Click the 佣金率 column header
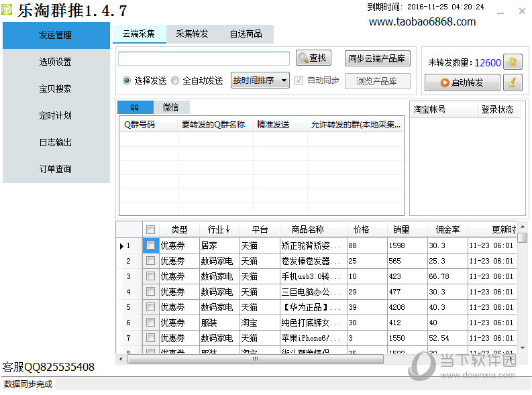 [448, 229]
